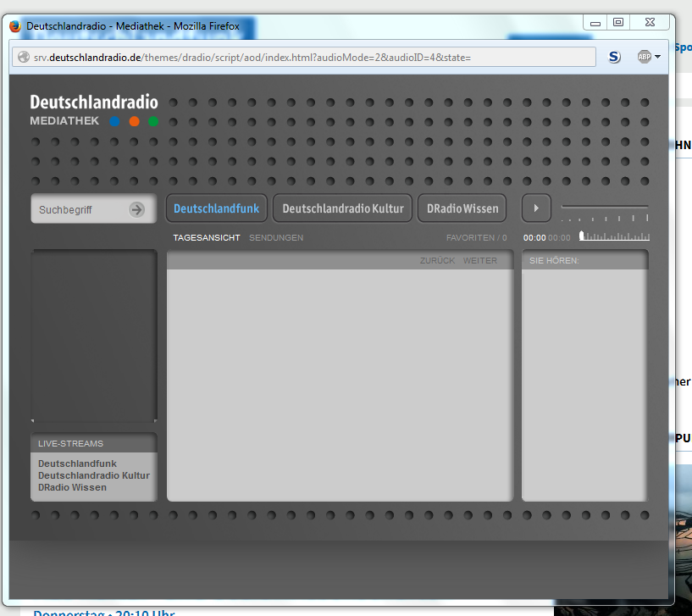The image size is (692, 616).
Task: Open the Deutschlandfunk live stream link
Action: pyautogui.click(x=77, y=463)
